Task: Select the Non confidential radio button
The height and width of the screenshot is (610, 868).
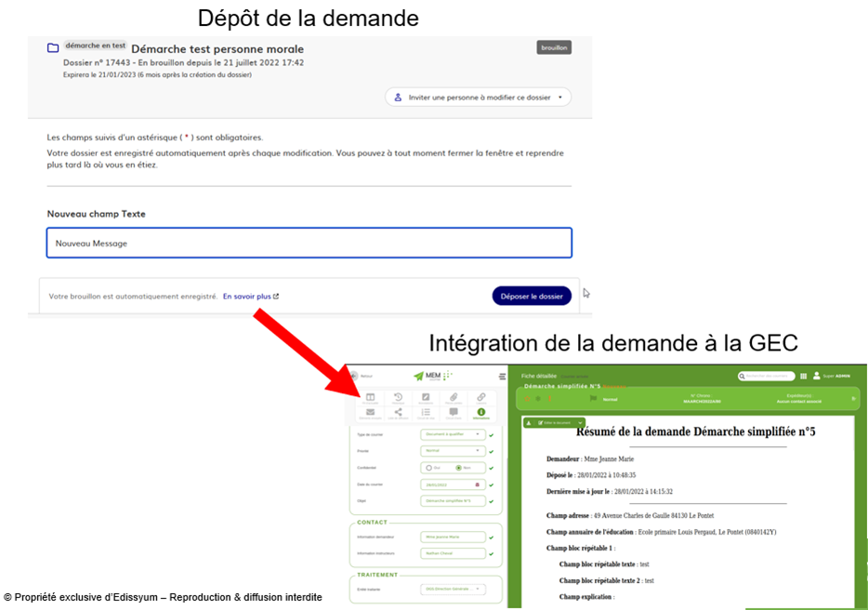Action: click(x=458, y=468)
